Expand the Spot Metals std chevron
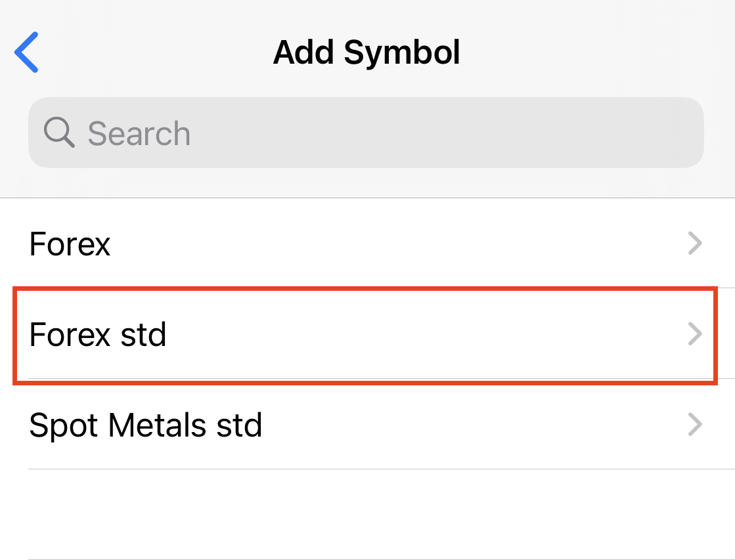The height and width of the screenshot is (560, 735). [694, 425]
